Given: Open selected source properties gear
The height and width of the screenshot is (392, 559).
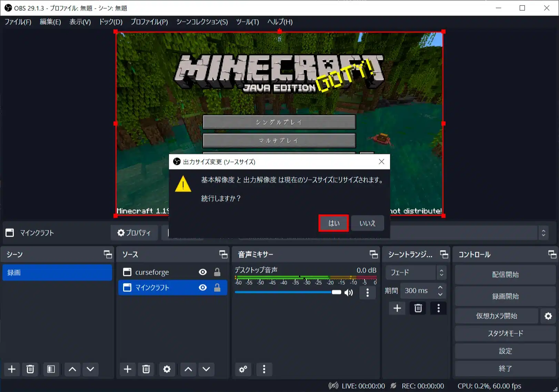Looking at the screenshot, I should 167,369.
